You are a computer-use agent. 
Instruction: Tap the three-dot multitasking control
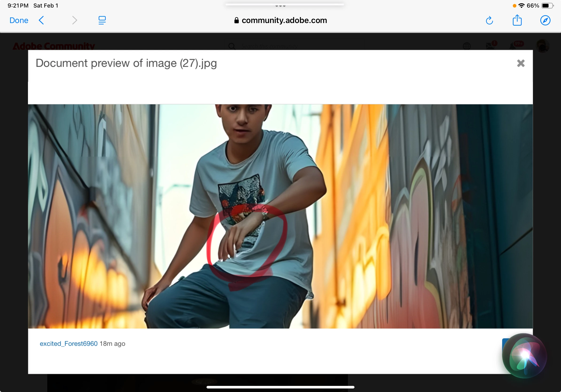pos(280,6)
